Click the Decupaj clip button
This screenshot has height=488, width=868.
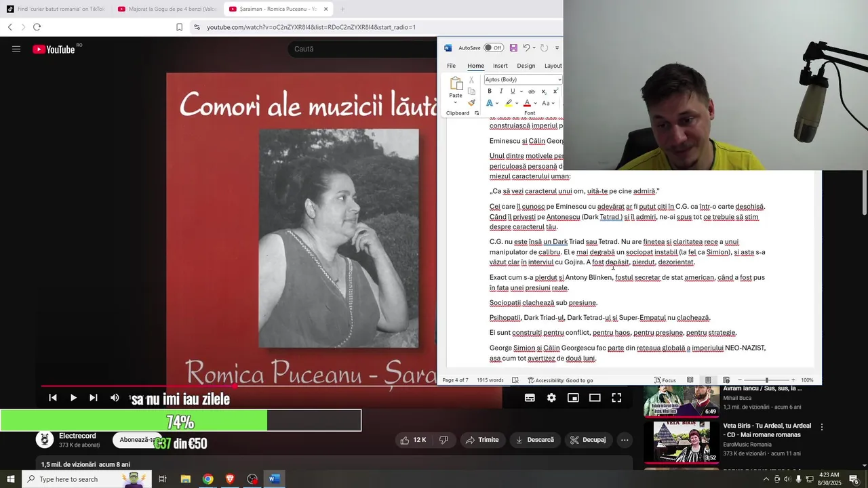588,440
